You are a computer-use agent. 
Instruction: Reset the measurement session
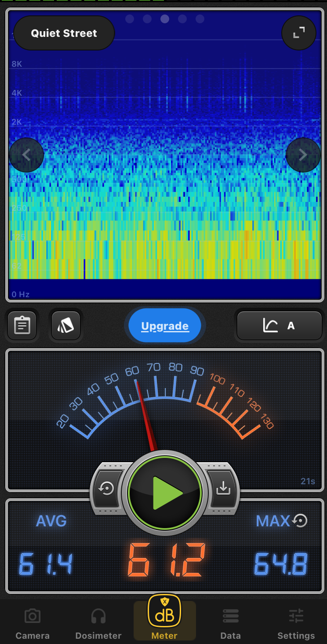click(107, 489)
